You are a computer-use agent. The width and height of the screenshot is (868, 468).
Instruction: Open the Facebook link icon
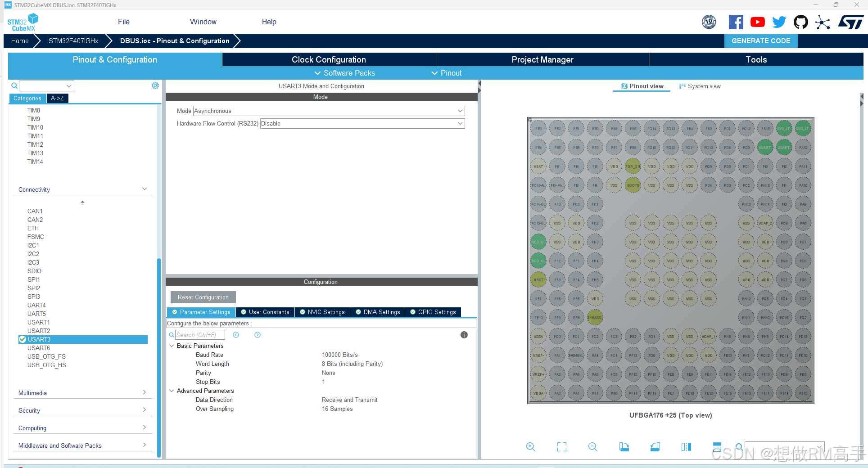(x=736, y=22)
